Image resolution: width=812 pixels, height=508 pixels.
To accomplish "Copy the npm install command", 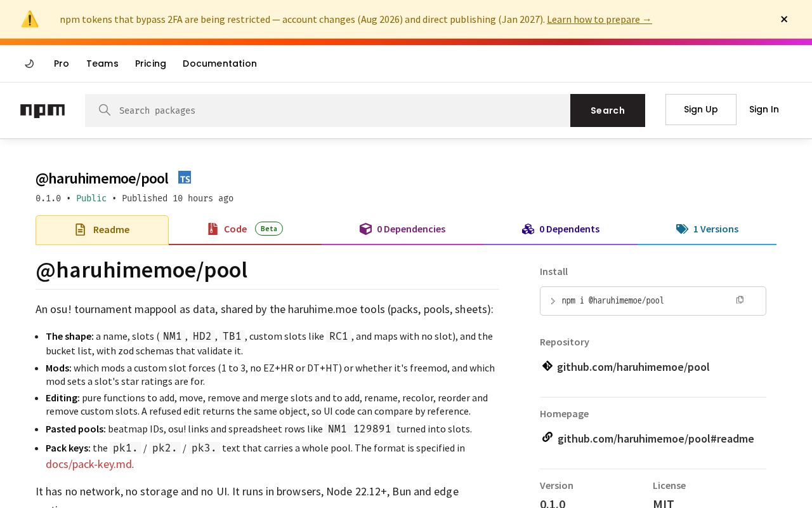I will [x=740, y=300].
